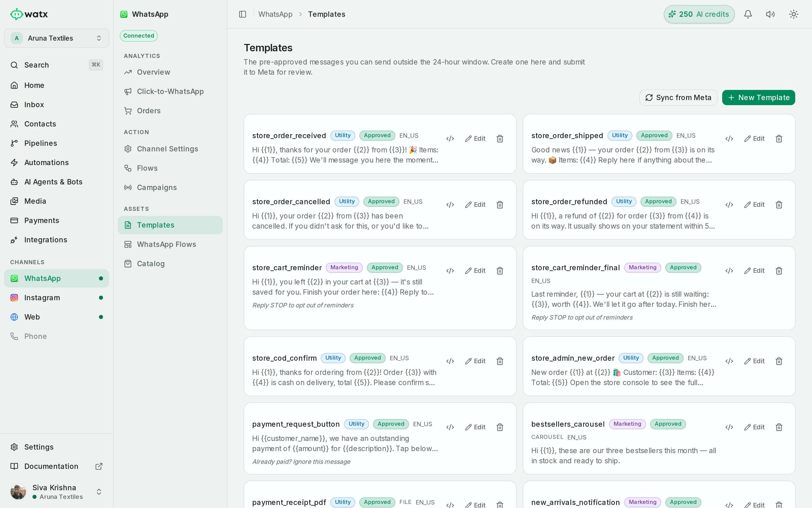Delete the store_order_refunded template
This screenshot has height=508, width=812.
779,205
